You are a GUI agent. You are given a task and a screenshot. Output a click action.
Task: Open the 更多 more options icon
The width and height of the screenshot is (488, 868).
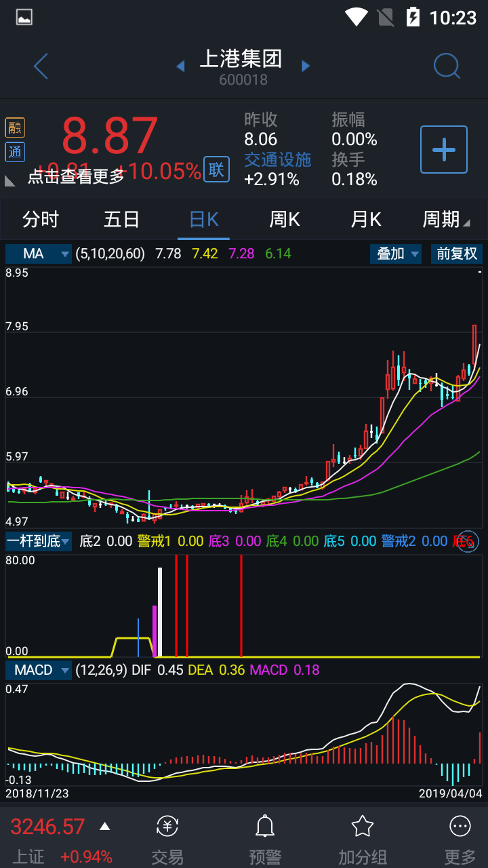(460, 826)
